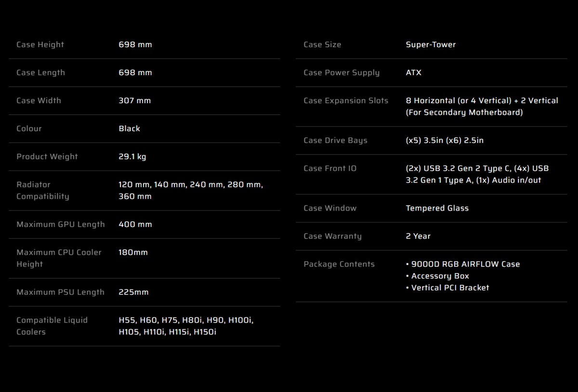This screenshot has width=578, height=392.
Task: Select the 'Maximum CPU Cooler Height' label
Action: tap(59, 258)
